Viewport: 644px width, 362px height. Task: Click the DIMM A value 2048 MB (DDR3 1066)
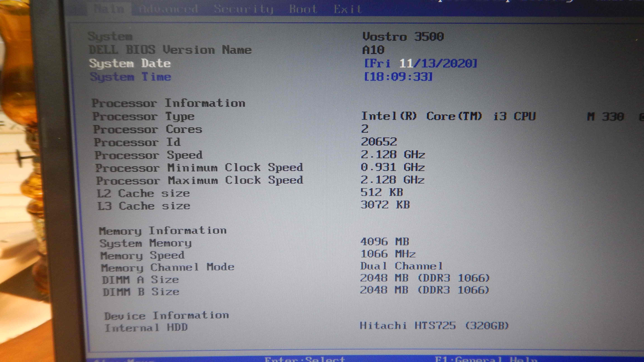pos(425,278)
